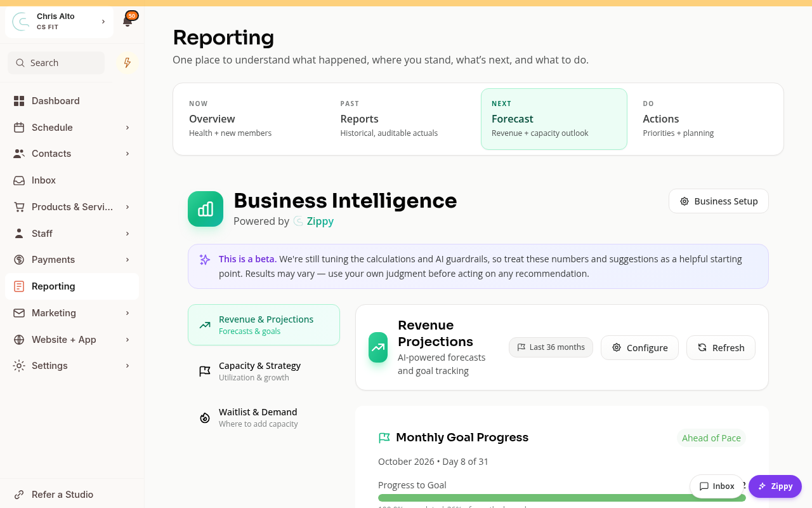This screenshot has height=508, width=812.
Task: Click the Marketing envelope icon
Action: (x=19, y=313)
